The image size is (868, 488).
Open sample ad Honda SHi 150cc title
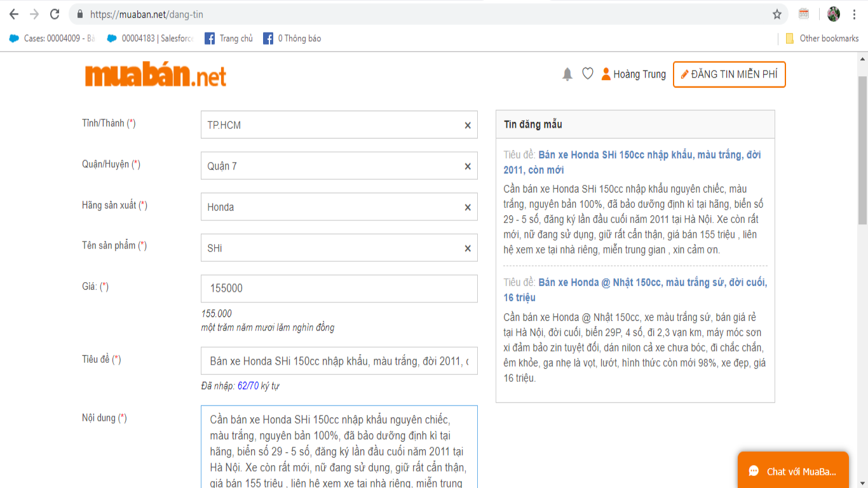click(632, 162)
